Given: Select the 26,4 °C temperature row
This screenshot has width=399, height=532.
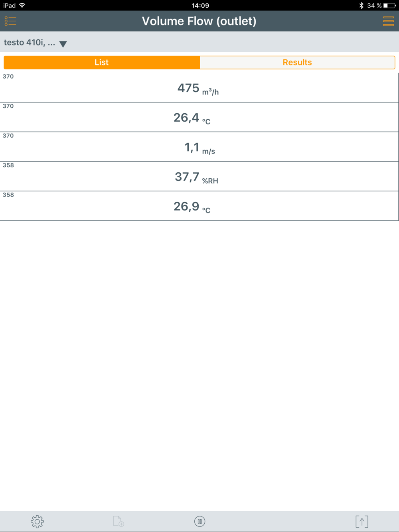Looking at the screenshot, I should (x=199, y=117).
